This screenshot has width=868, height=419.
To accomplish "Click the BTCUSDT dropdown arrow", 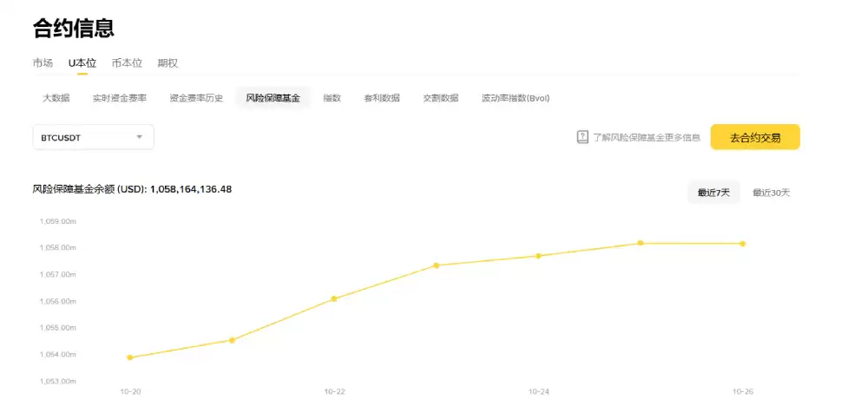I will (x=140, y=137).
